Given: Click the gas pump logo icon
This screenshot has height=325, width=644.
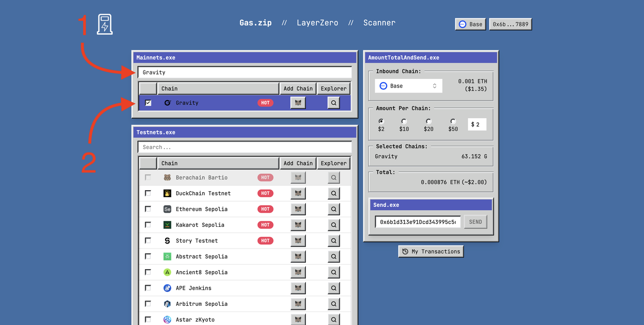Looking at the screenshot, I should 105,24.
